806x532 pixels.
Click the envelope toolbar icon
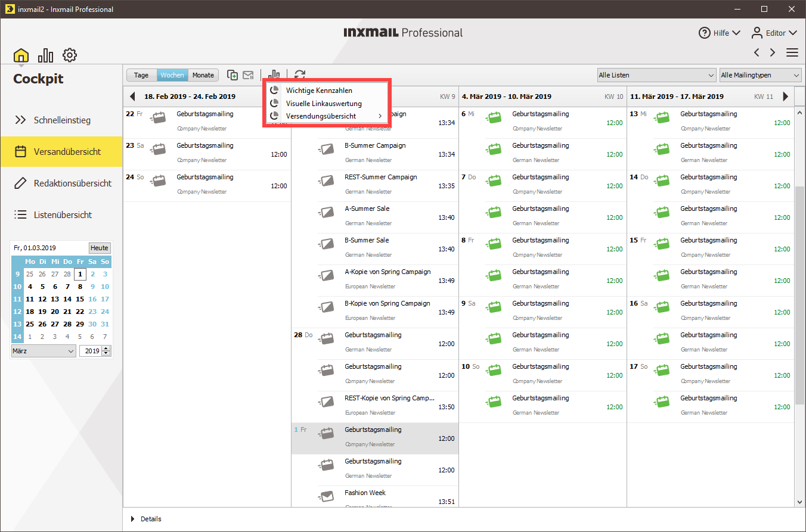tap(248, 75)
